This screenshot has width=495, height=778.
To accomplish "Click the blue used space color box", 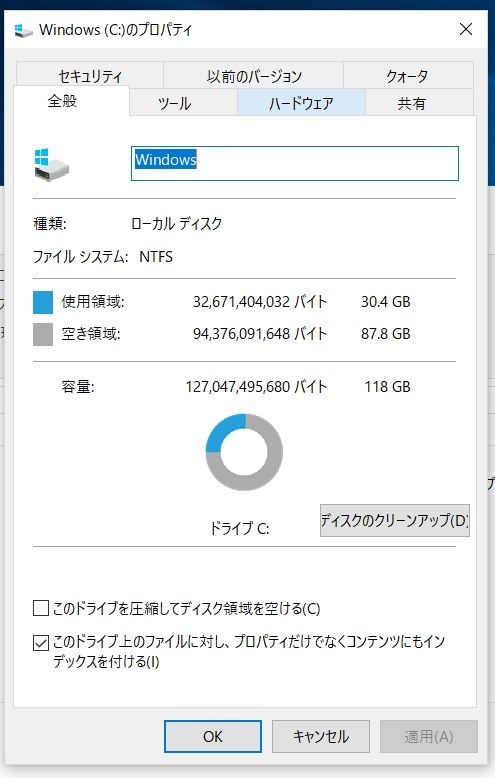I will click(43, 302).
